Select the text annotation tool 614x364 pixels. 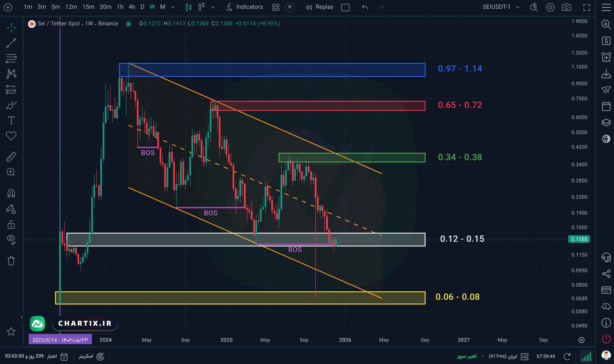[x=11, y=121]
